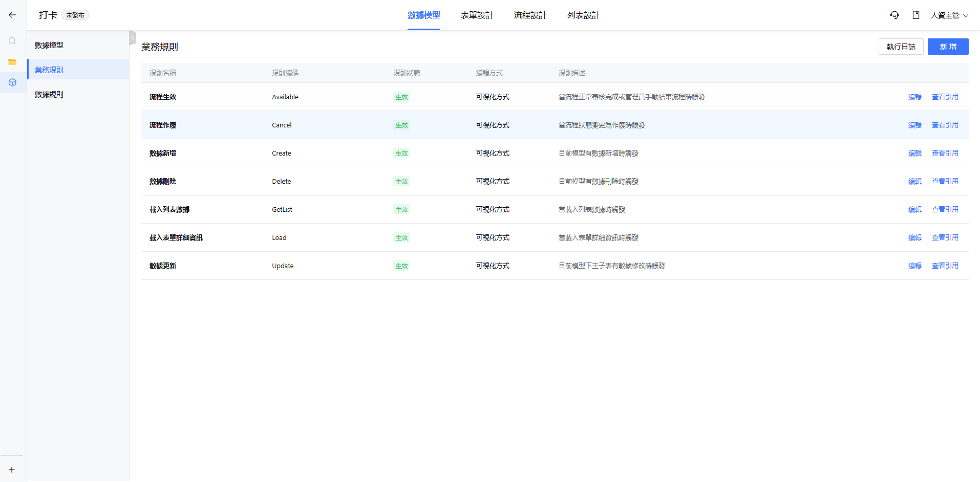Click 可視化方式 in the Cancel row
The height and width of the screenshot is (482, 980).
(493, 125)
